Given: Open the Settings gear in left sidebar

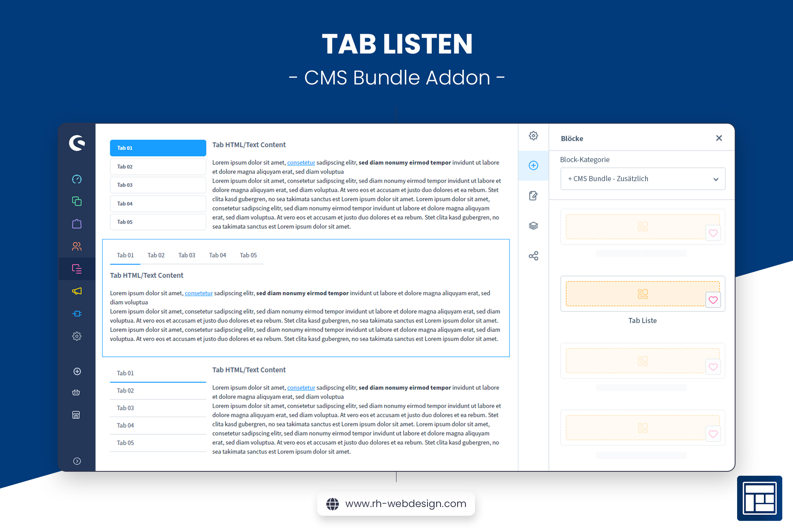Looking at the screenshot, I should coord(77,336).
